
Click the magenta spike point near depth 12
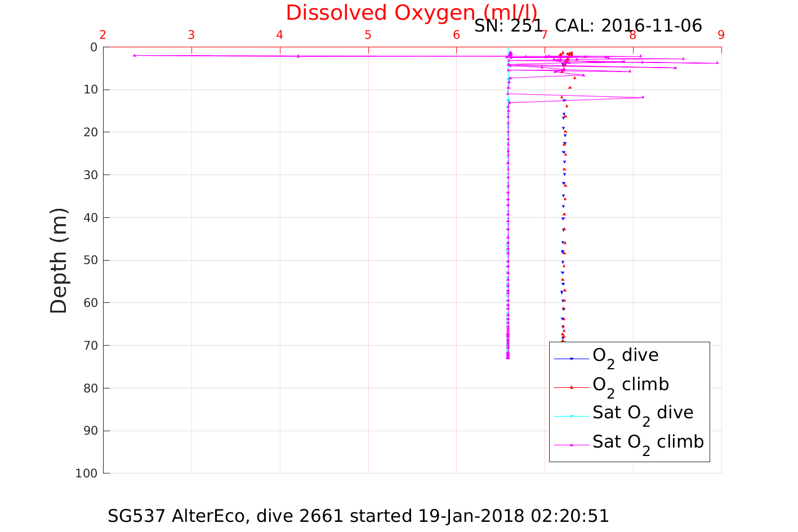[x=643, y=97]
